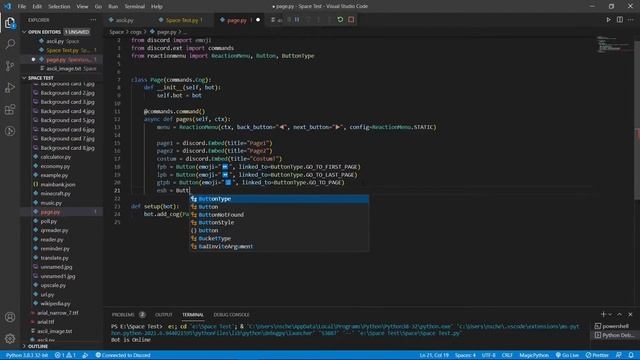640x360 pixels.
Task: Select the Python Debug terminal instance
Action: click(616, 335)
